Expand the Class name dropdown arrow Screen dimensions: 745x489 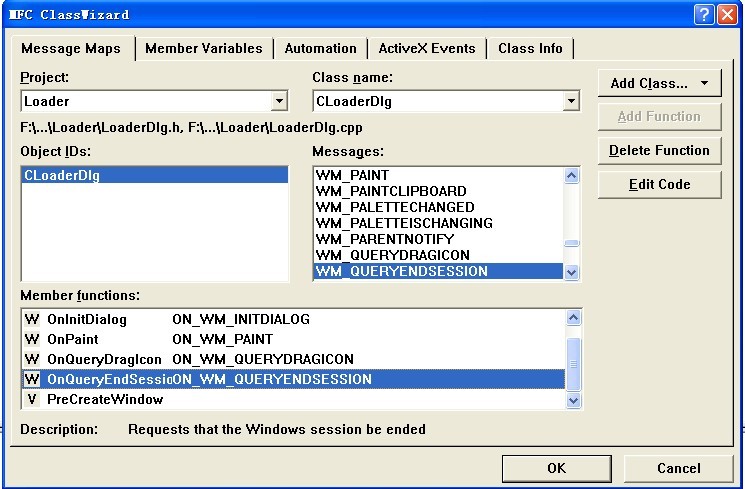pyautogui.click(x=571, y=101)
